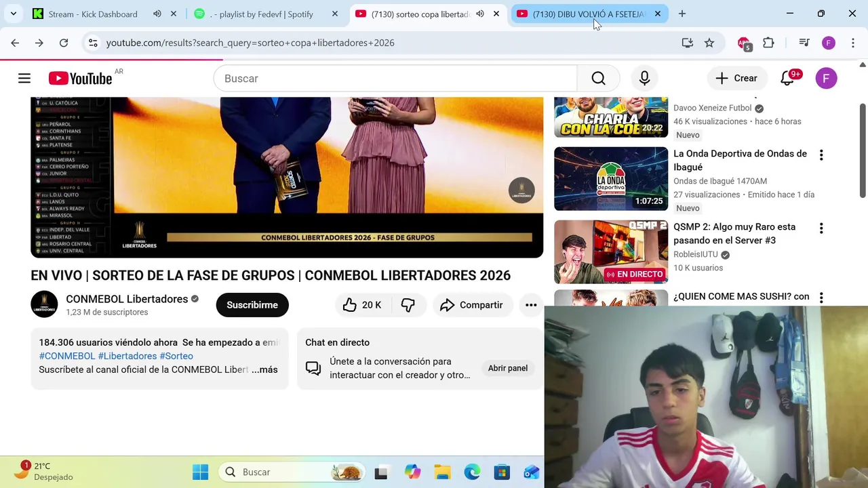Open File Explorer from taskbar
The width and height of the screenshot is (868, 488).
(x=442, y=472)
